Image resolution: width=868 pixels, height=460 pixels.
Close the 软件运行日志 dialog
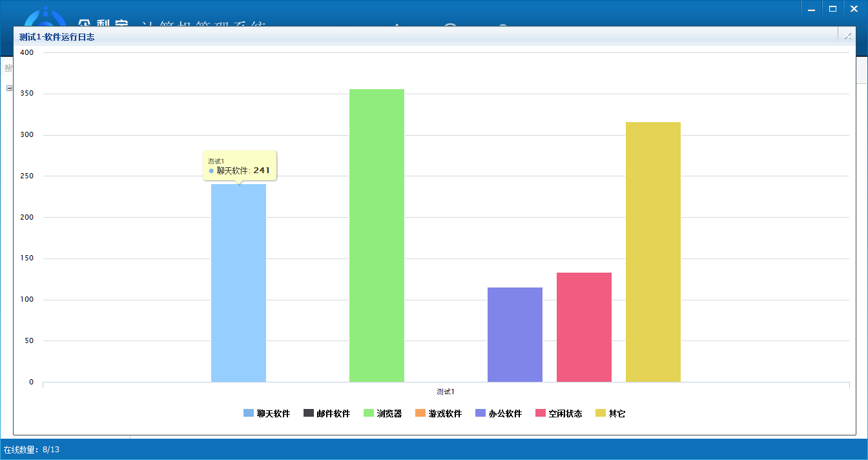[x=847, y=36]
